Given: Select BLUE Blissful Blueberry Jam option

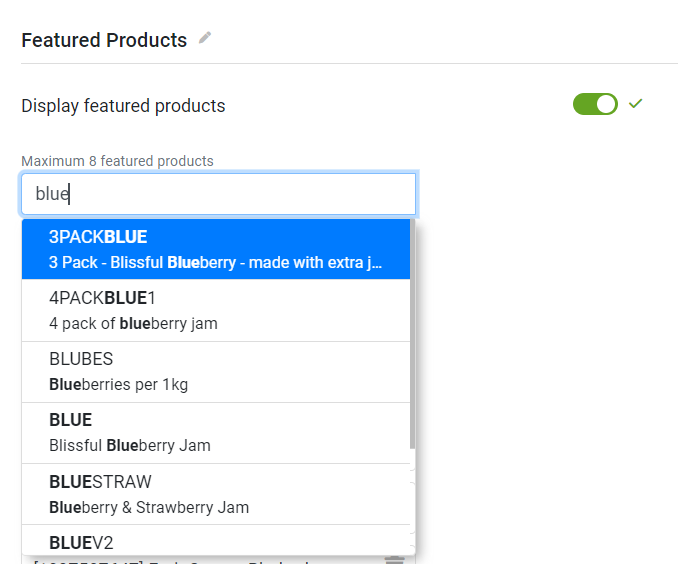Looking at the screenshot, I should pyautogui.click(x=216, y=433).
